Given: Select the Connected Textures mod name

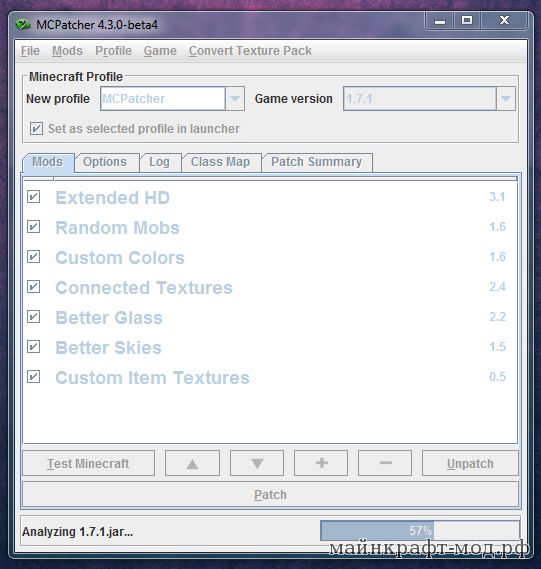Looking at the screenshot, I should [x=144, y=288].
